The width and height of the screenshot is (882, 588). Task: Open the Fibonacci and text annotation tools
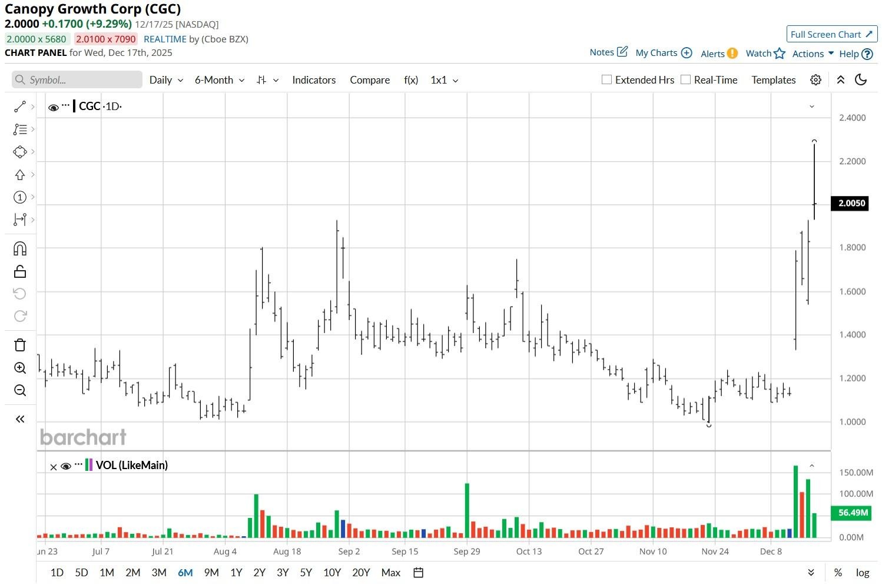coord(20,129)
